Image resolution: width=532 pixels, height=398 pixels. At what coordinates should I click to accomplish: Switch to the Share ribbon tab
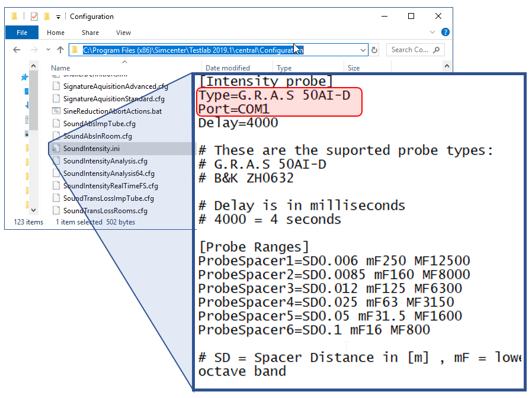coord(90,33)
